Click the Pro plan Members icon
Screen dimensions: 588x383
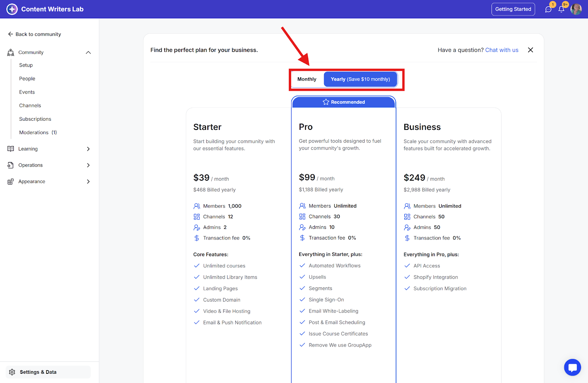pos(302,206)
